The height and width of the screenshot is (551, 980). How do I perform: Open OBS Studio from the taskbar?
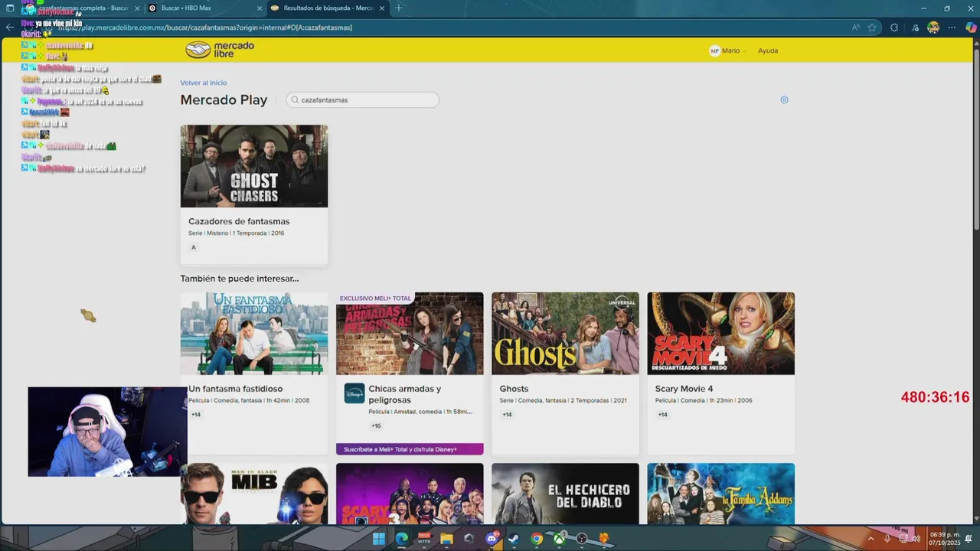[582, 539]
